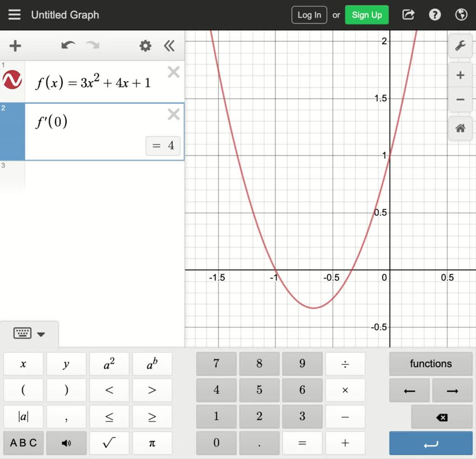Collapse the expression list with double chevron
This screenshot has height=459, width=476.
tap(169, 46)
